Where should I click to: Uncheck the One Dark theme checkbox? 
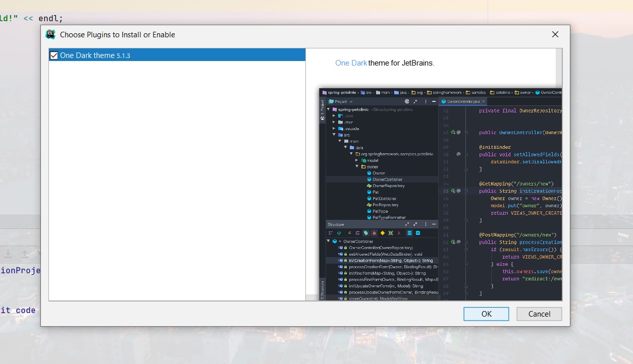54,55
